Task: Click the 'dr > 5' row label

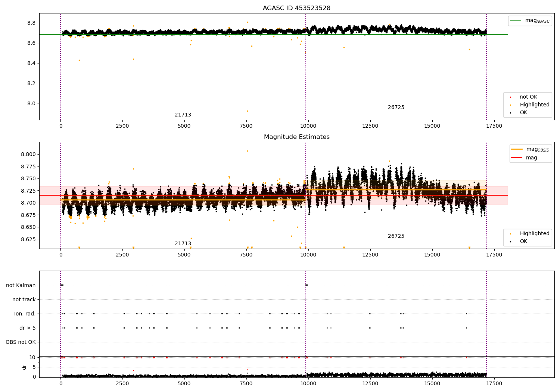Action: point(28,328)
